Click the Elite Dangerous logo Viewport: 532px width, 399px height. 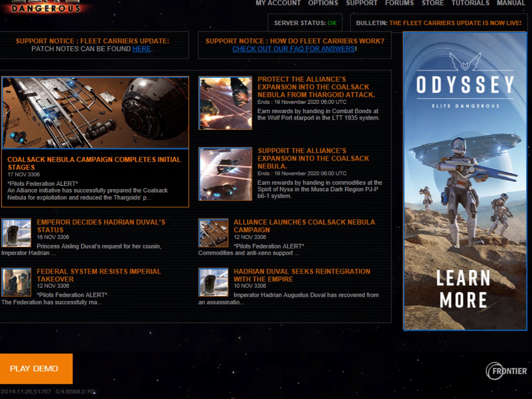coord(46,7)
